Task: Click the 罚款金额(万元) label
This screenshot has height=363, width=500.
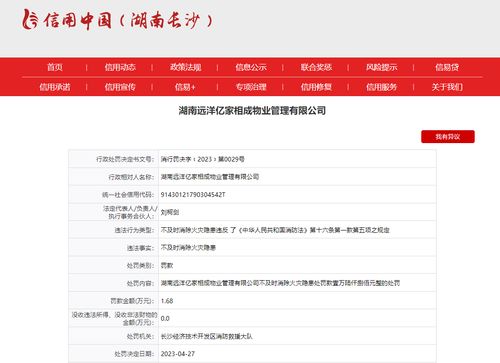Action: pos(133,301)
